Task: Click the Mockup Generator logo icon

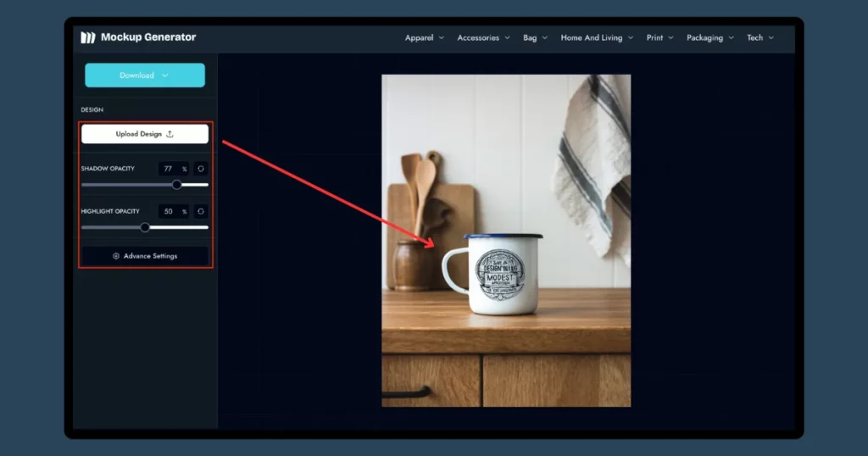Action: coord(88,37)
